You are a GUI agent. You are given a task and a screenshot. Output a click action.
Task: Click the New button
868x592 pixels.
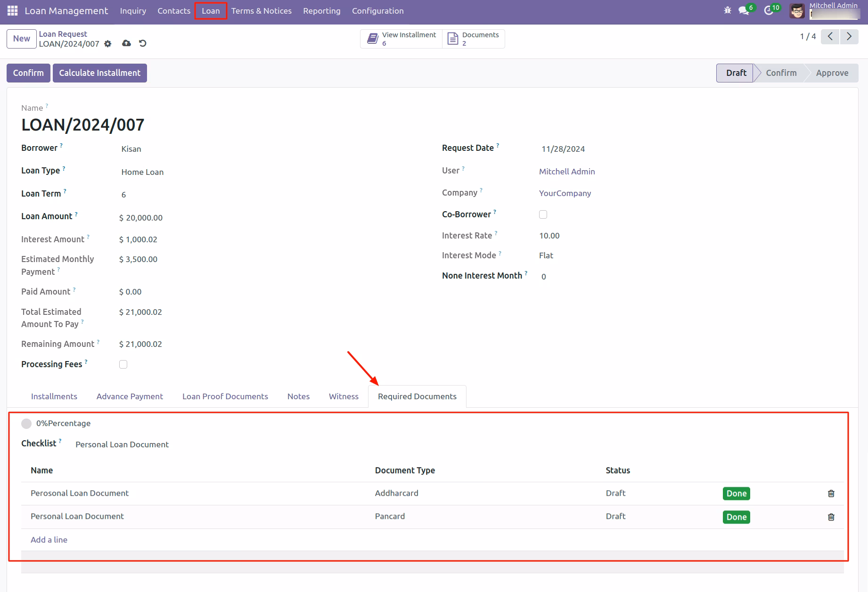(x=22, y=39)
